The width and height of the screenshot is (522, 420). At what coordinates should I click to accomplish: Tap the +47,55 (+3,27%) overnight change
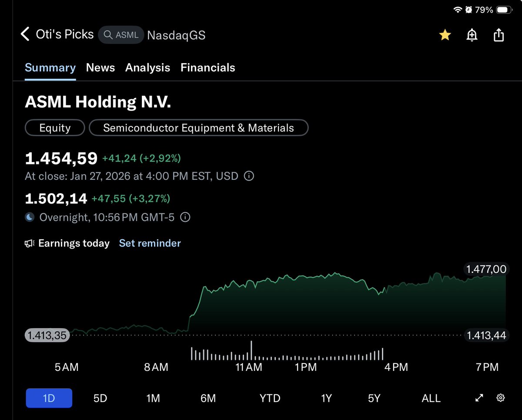(x=130, y=199)
